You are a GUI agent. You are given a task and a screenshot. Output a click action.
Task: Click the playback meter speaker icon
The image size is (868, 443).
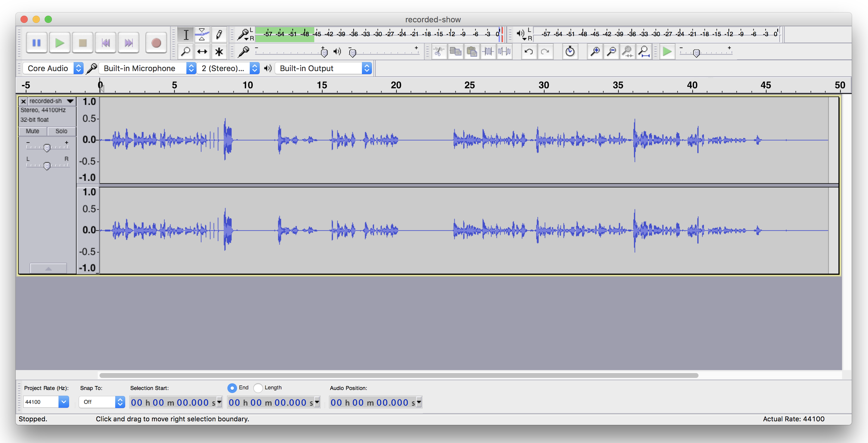pyautogui.click(x=521, y=34)
